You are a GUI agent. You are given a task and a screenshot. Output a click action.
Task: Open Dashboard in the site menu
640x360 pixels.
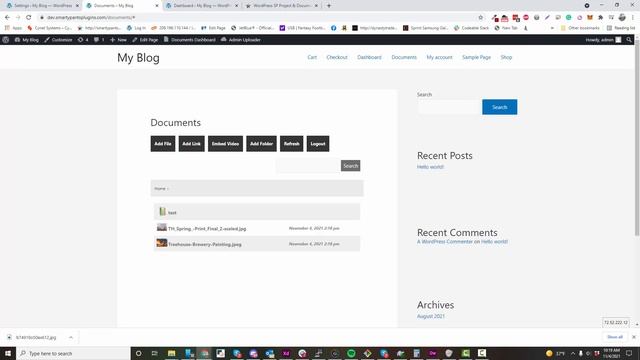tap(369, 57)
